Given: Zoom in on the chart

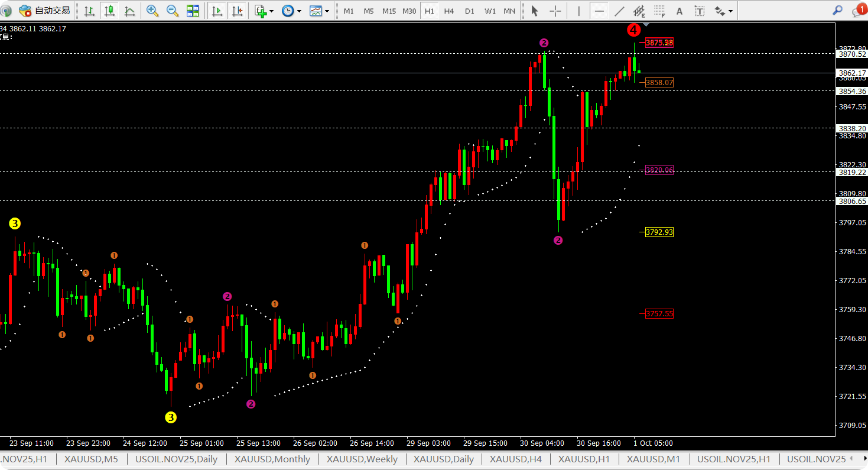Looking at the screenshot, I should 152,11.
